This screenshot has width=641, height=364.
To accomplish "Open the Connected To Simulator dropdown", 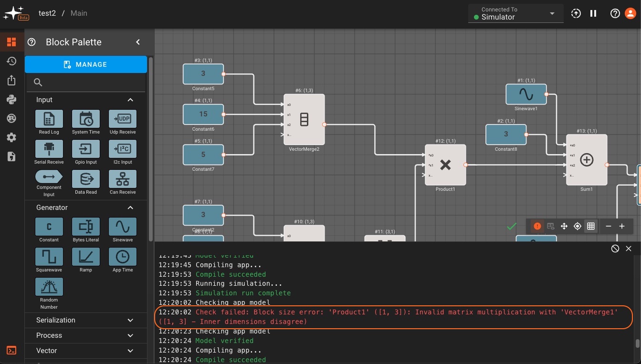I will click(x=515, y=13).
